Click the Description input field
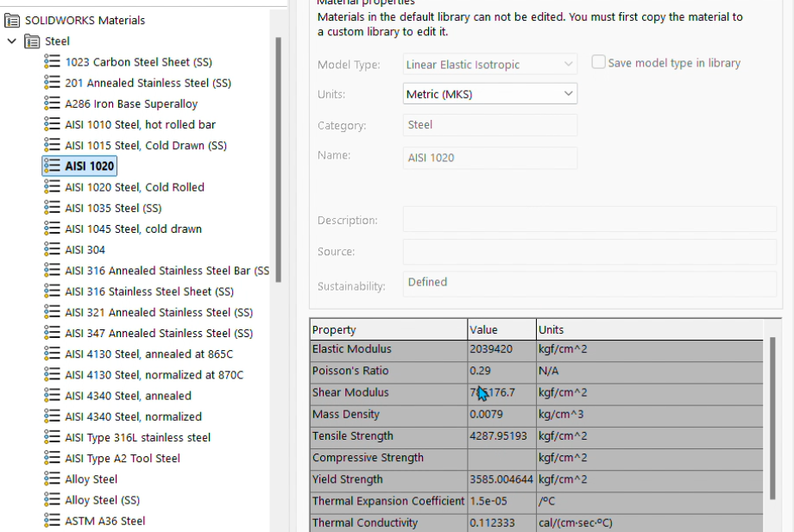 pyautogui.click(x=589, y=220)
